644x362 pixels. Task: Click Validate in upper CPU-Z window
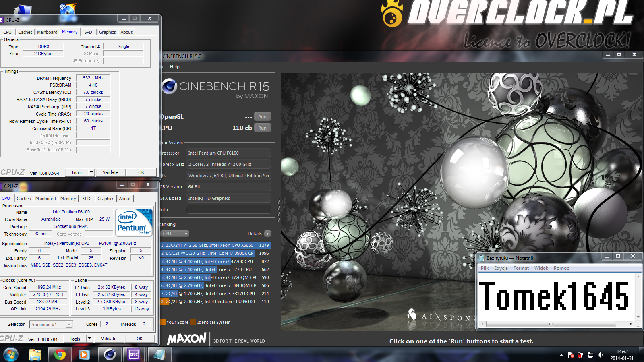[110, 172]
